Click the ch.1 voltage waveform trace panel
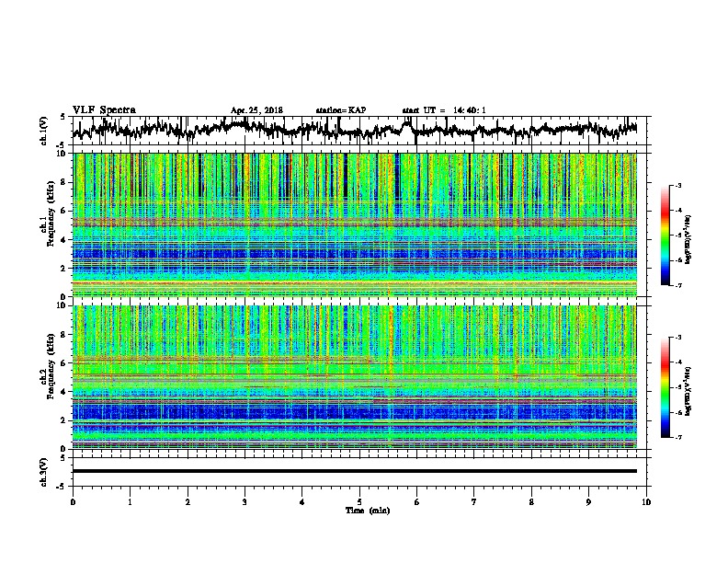Viewport: 728px width, 563px height. click(359, 131)
